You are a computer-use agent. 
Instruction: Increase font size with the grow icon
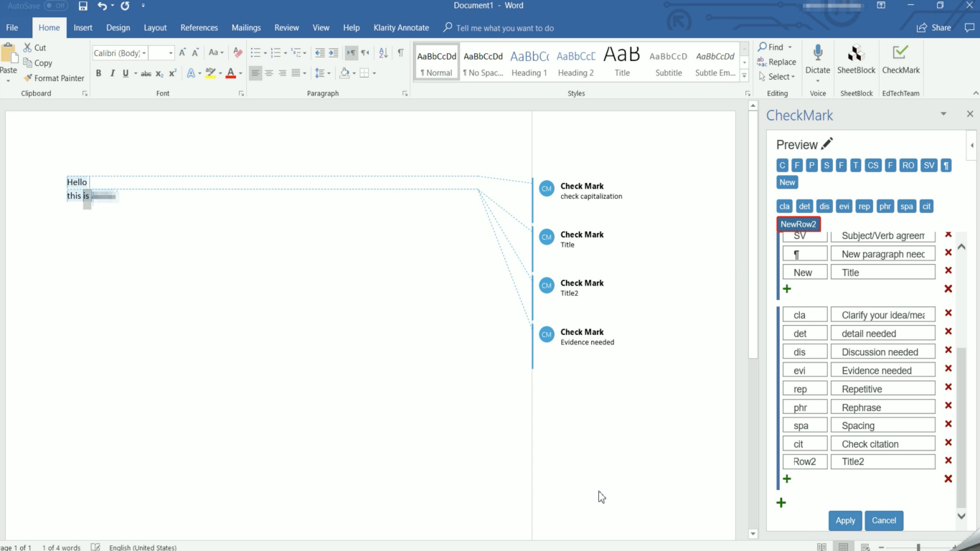(183, 53)
